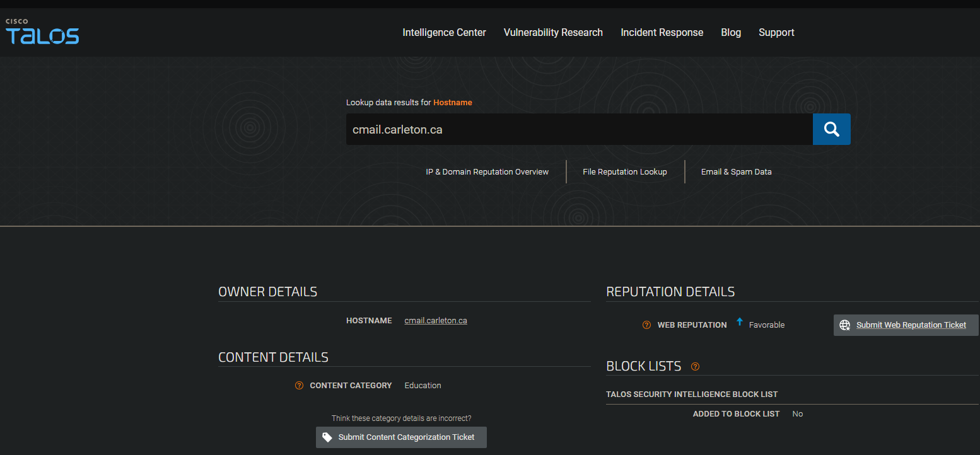Click the HOSTNAME label in Owner Details

click(x=369, y=321)
